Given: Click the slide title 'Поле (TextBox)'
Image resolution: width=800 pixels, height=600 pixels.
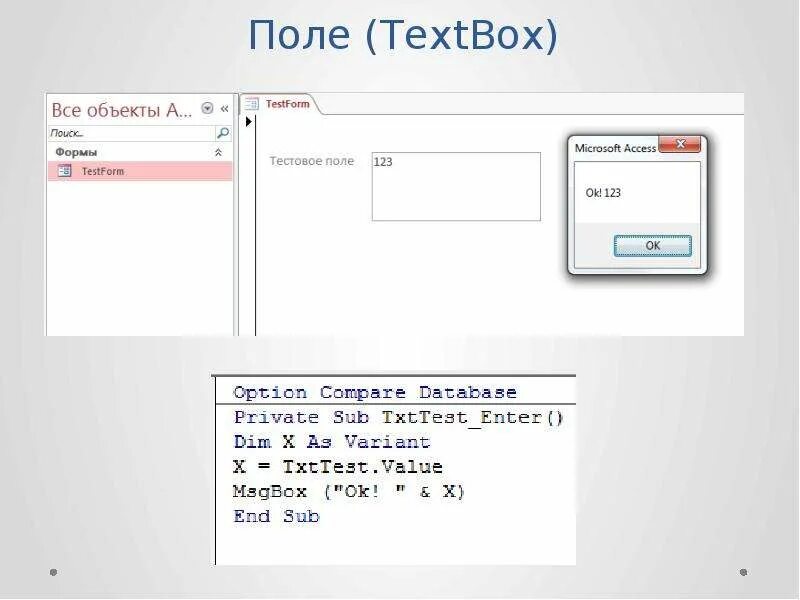Looking at the screenshot, I should [403, 35].
